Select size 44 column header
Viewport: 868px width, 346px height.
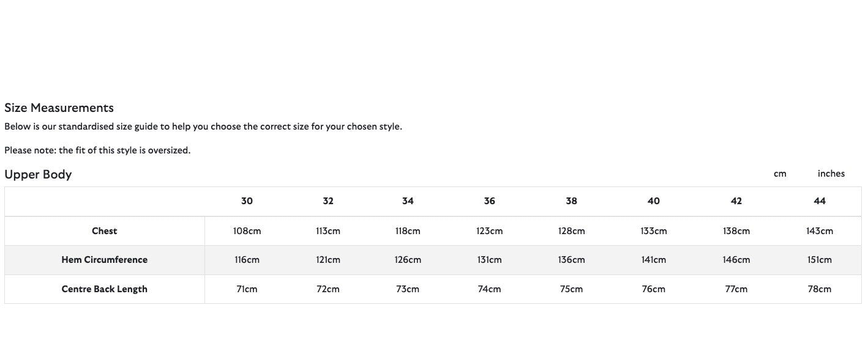819,201
